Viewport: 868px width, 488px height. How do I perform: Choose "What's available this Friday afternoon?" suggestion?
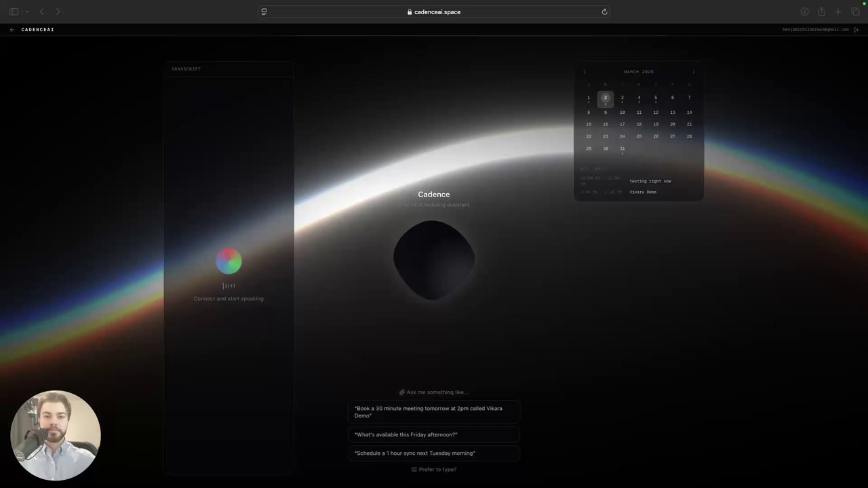pos(434,434)
